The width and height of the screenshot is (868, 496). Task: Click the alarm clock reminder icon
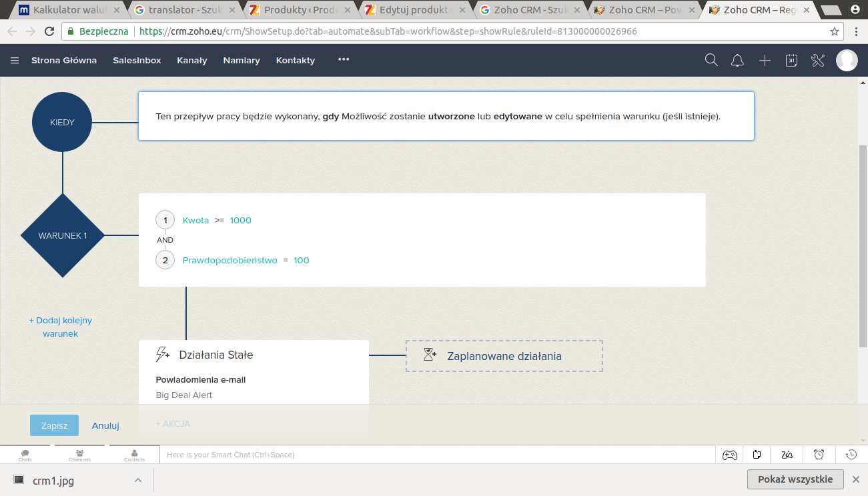(819, 455)
